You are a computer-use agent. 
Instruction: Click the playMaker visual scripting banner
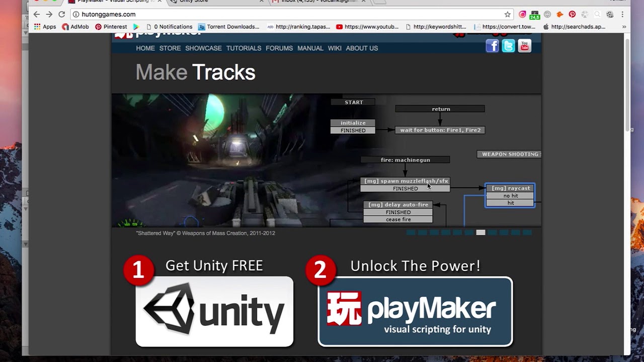click(x=415, y=311)
